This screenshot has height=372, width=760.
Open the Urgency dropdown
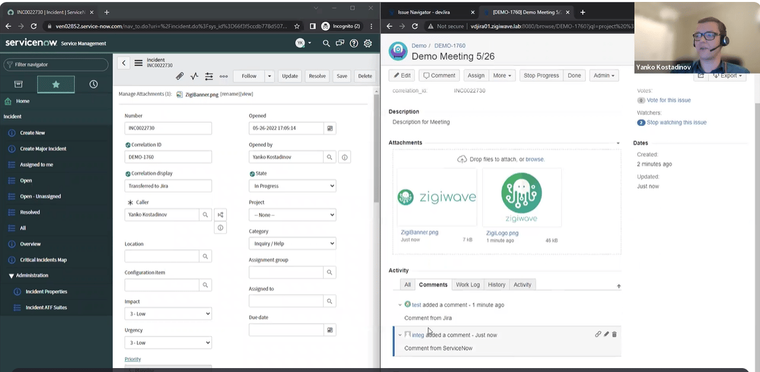point(168,343)
